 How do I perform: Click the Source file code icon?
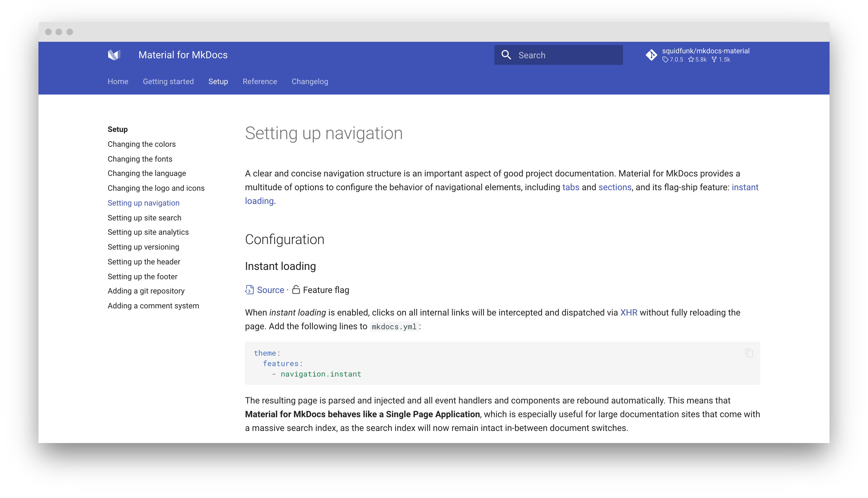(x=249, y=290)
